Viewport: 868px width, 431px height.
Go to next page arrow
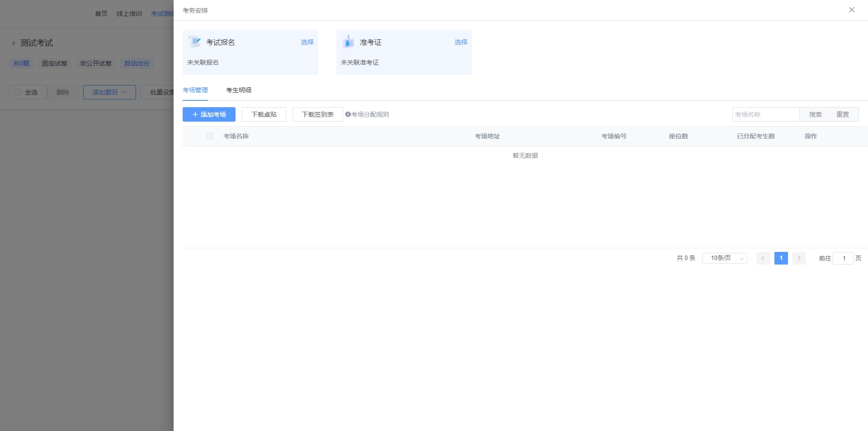tap(799, 258)
